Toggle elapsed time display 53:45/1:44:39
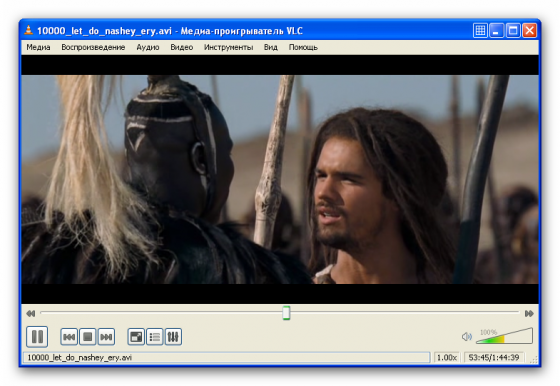 (x=494, y=357)
